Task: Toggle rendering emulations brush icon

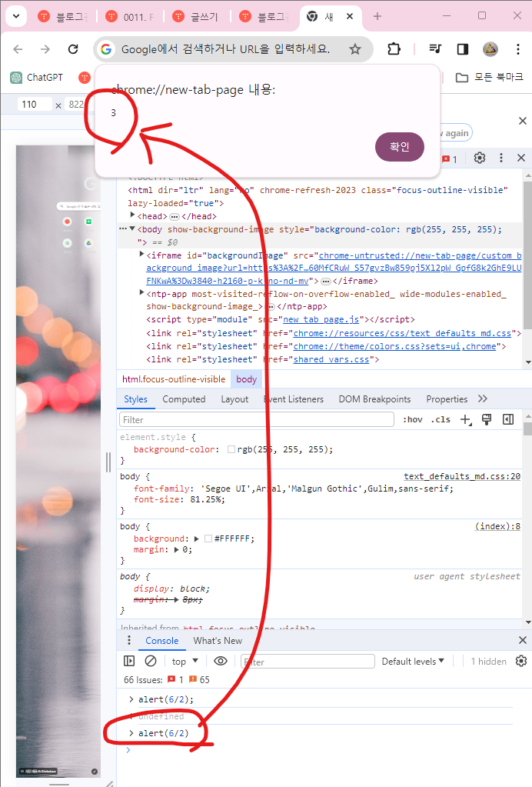Action: 487,419
